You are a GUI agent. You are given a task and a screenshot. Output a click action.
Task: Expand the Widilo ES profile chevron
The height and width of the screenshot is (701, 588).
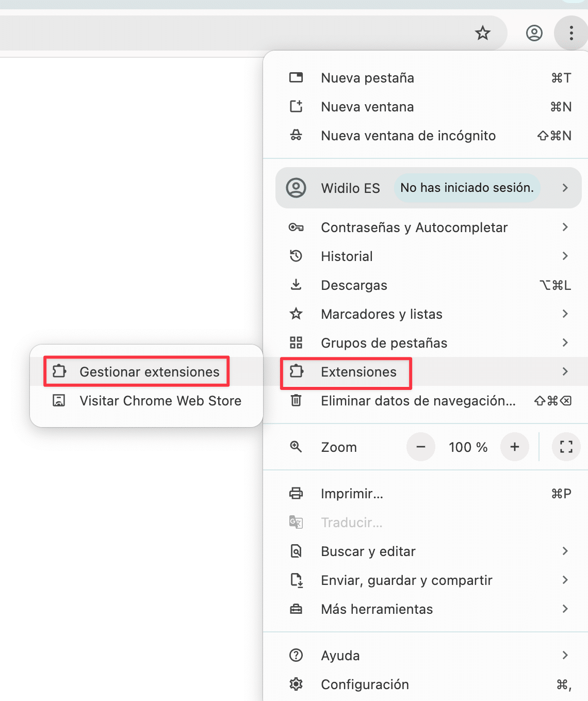[x=565, y=188]
